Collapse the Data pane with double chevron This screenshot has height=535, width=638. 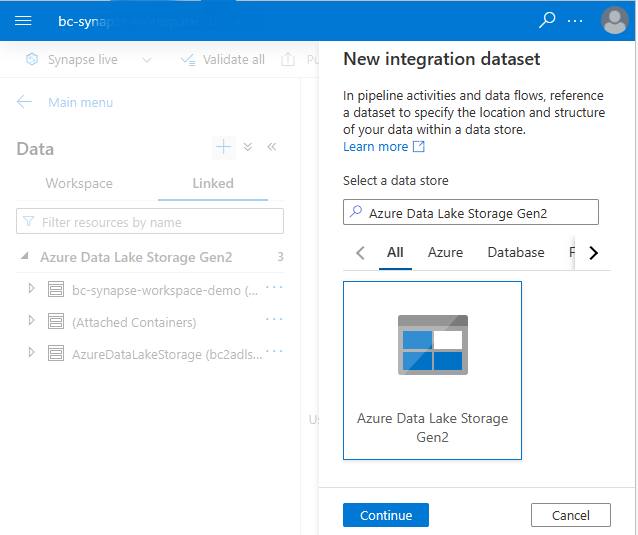click(x=272, y=147)
